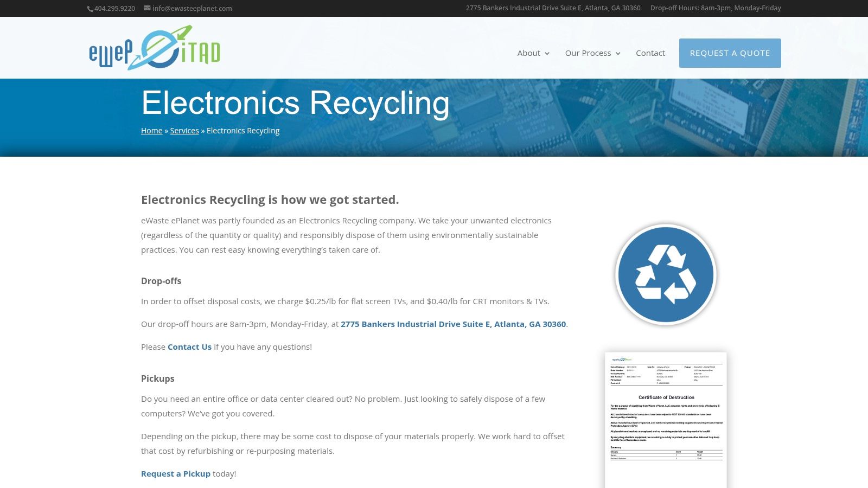
Task: Open the Request a Pickup link
Action: 175,473
